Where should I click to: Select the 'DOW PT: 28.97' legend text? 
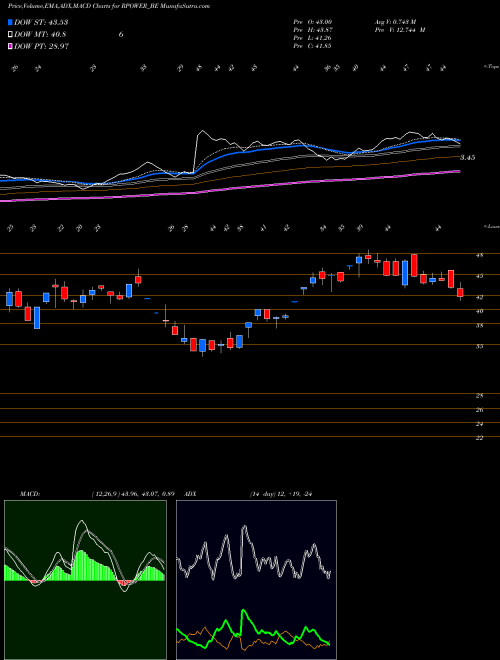[x=42, y=46]
